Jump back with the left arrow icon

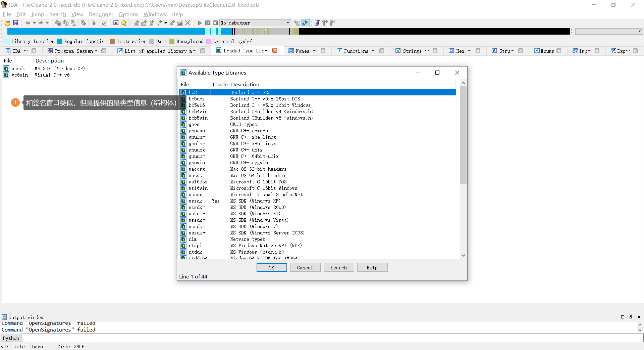[28, 23]
